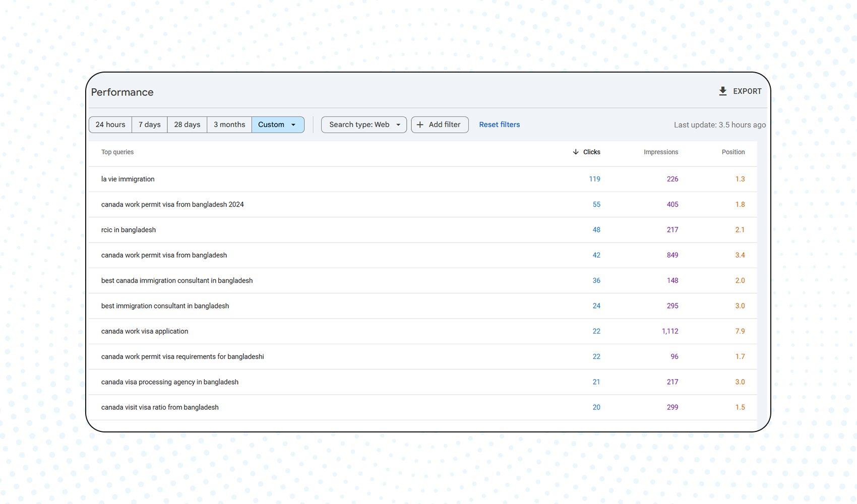Select the 24 hours date range

(110, 124)
